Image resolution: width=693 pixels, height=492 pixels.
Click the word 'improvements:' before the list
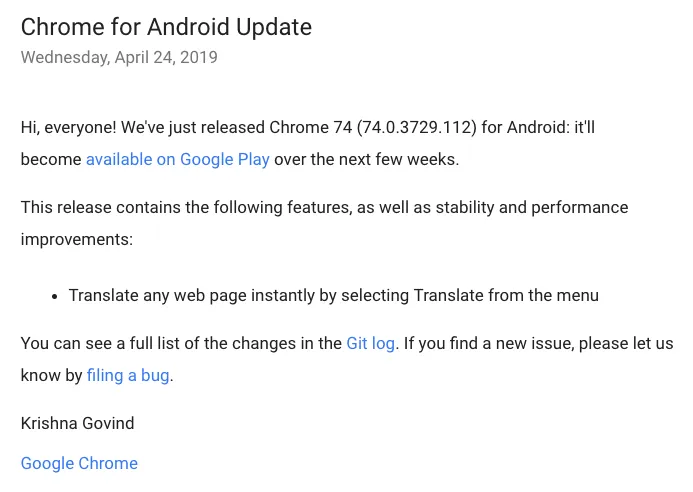coord(76,240)
